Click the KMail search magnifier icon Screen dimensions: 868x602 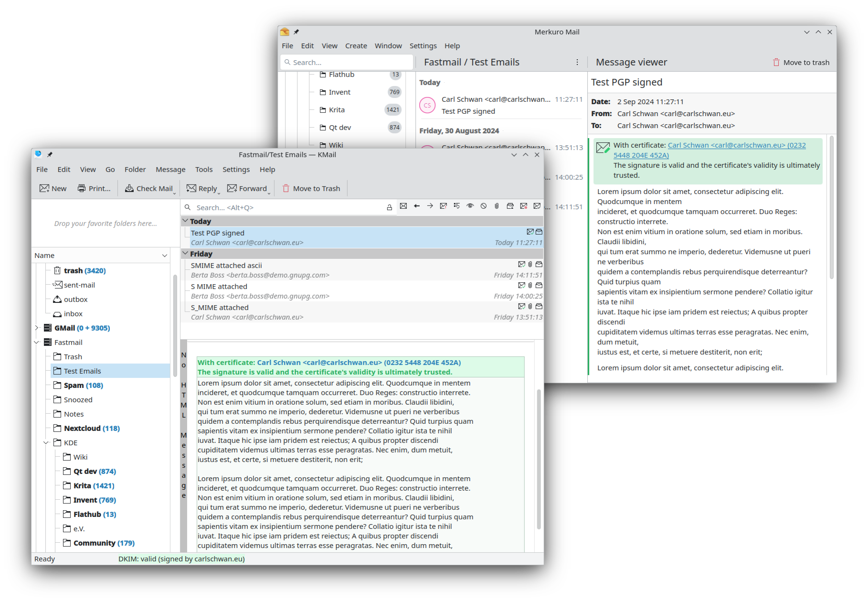pos(188,207)
